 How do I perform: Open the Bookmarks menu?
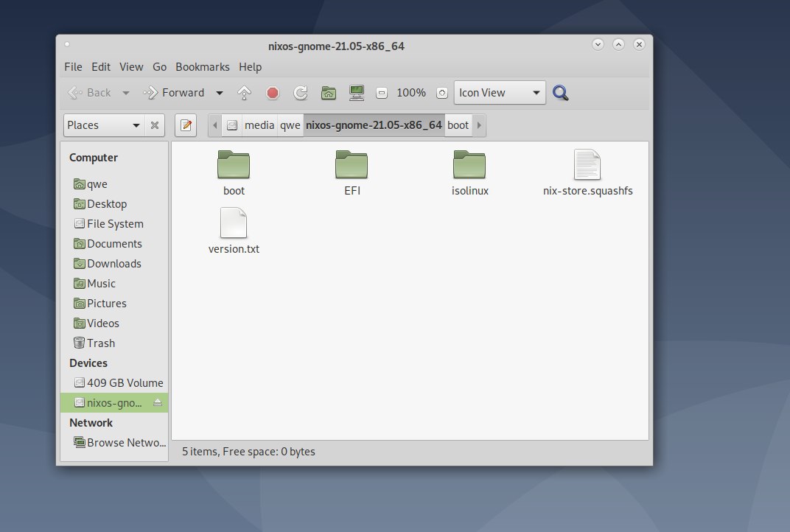click(202, 67)
